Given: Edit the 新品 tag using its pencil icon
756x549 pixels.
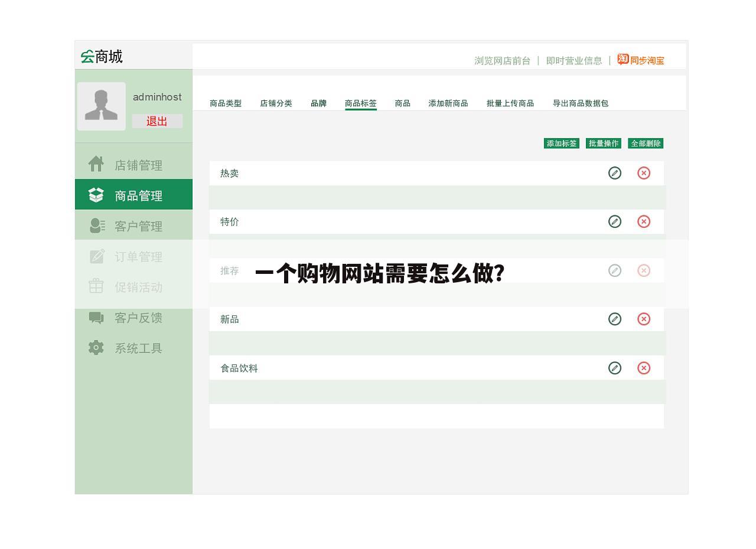Looking at the screenshot, I should (615, 319).
